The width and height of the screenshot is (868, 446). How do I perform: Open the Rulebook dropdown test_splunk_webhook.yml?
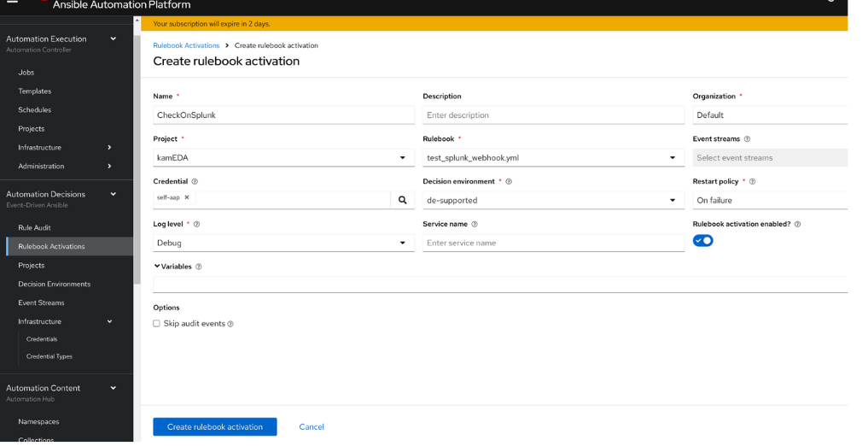(552, 158)
